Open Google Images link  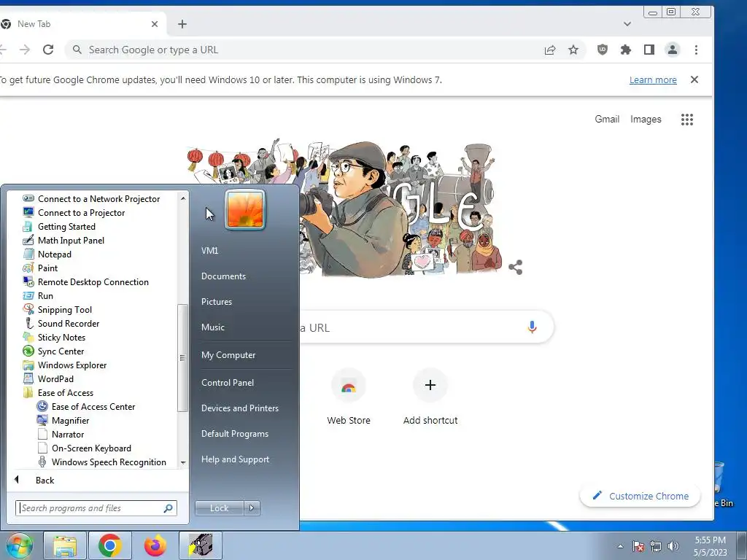pyautogui.click(x=646, y=119)
